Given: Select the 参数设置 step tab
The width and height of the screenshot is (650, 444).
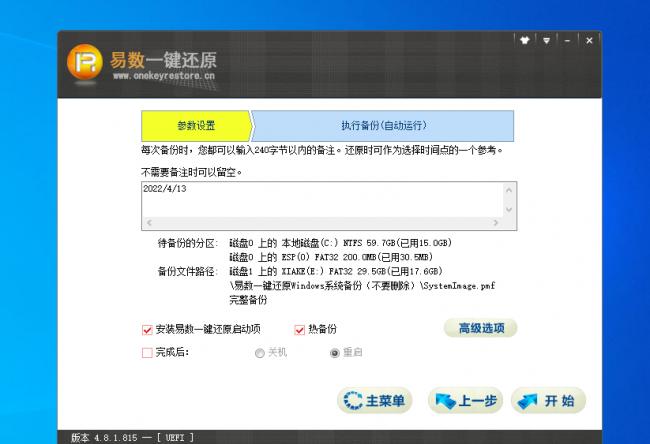Looking at the screenshot, I should tap(196, 126).
